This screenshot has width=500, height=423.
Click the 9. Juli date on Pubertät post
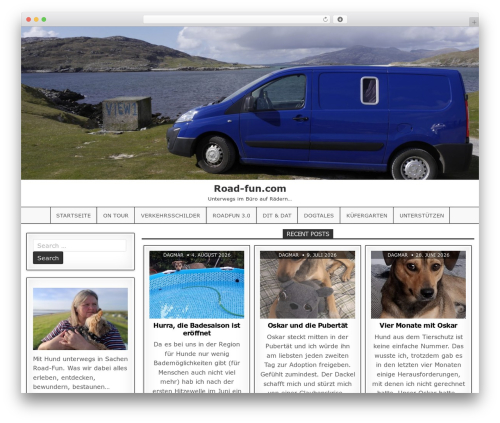[x=321, y=255]
